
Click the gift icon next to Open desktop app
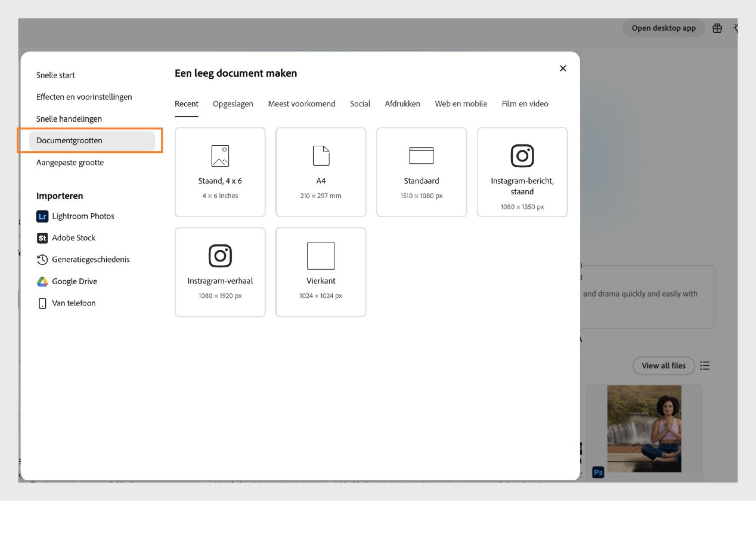coord(717,28)
